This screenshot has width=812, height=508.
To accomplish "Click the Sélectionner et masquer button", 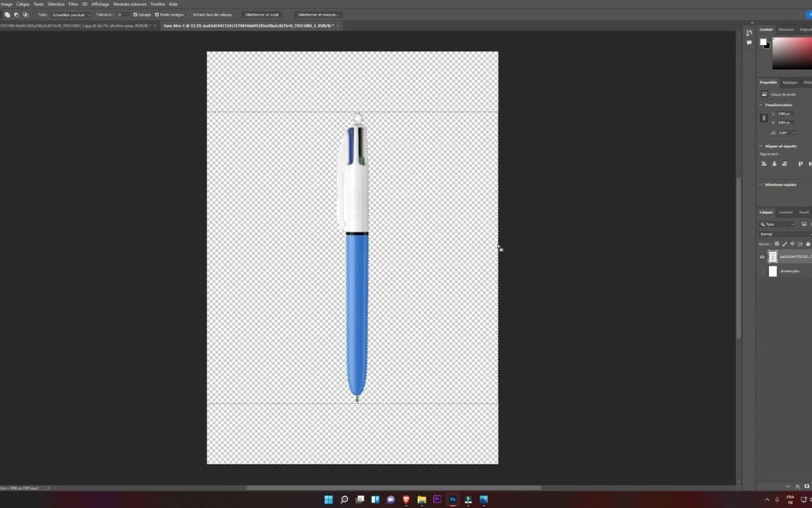I will pos(318,14).
